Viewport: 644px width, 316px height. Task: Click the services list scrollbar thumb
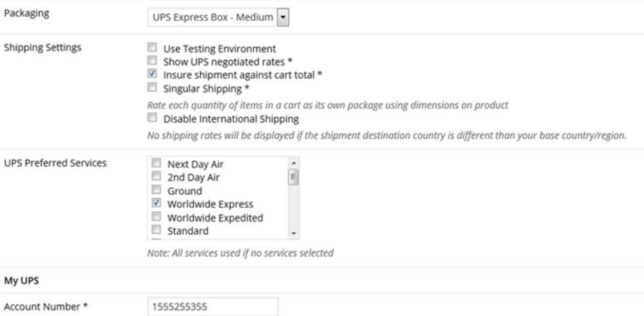click(x=294, y=177)
